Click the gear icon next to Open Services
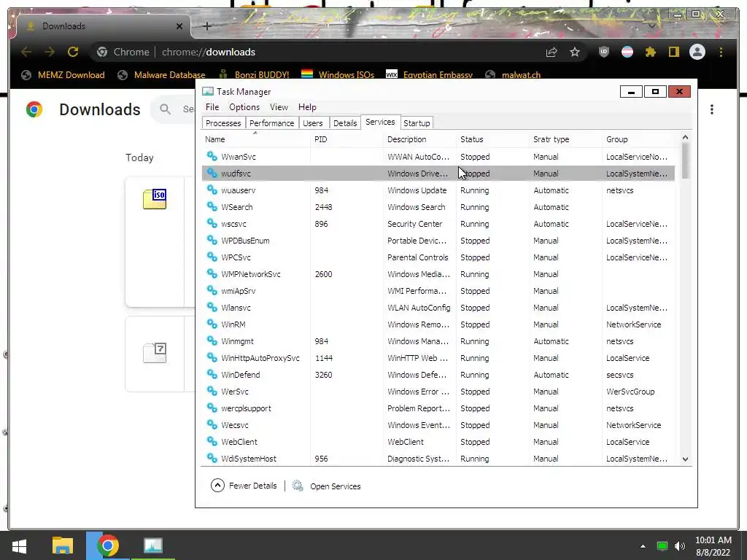The height and width of the screenshot is (560, 747). 298,486
